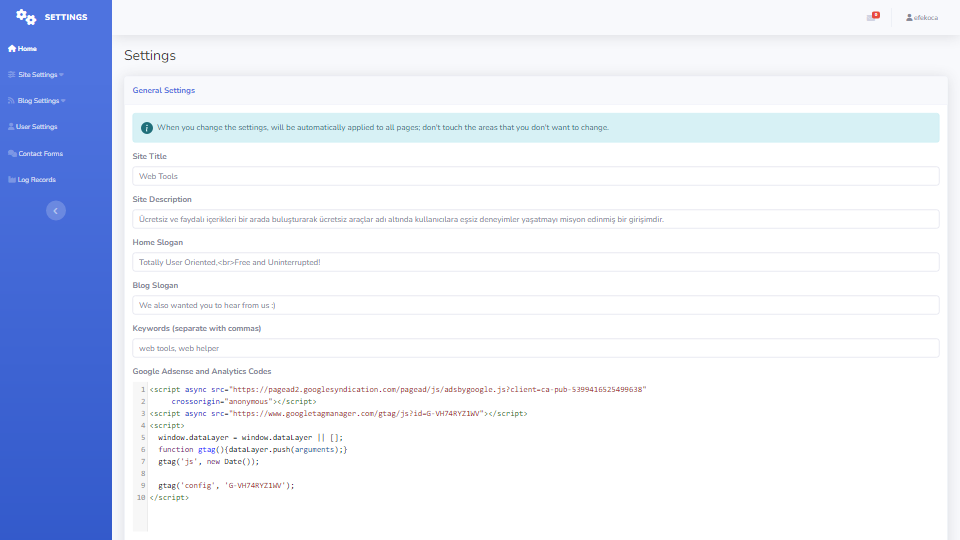Click the house icon next to Home
Viewport: 960px width, 540px height.
[12, 48]
